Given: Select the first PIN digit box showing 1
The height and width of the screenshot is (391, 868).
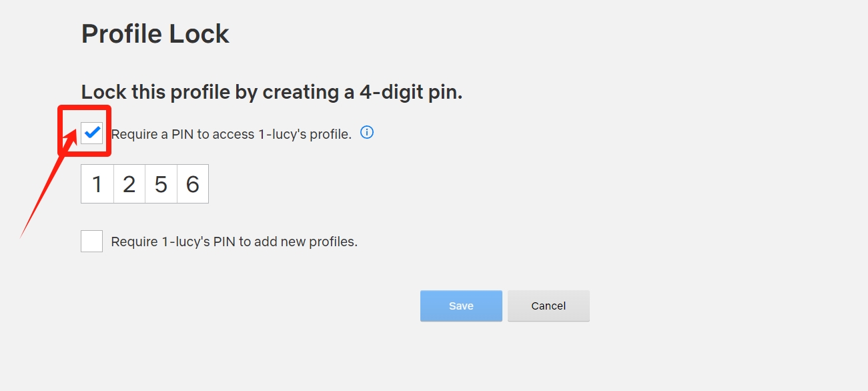Looking at the screenshot, I should [97, 184].
